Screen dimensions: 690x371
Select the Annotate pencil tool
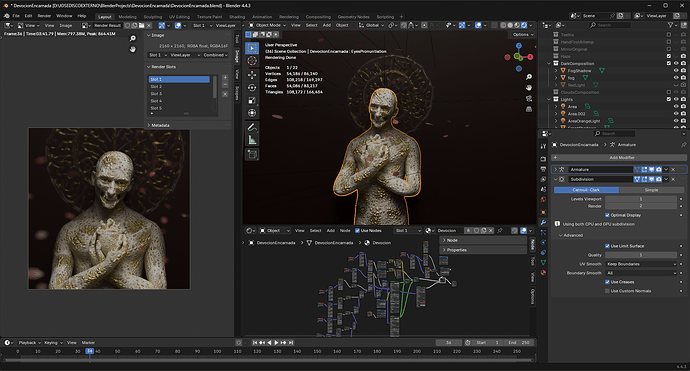(x=252, y=127)
